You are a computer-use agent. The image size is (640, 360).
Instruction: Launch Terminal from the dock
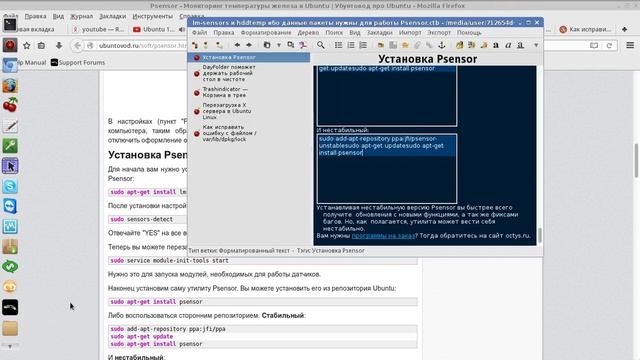10,24
